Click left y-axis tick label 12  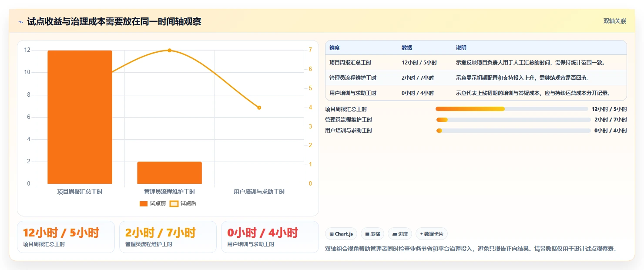tap(27, 50)
